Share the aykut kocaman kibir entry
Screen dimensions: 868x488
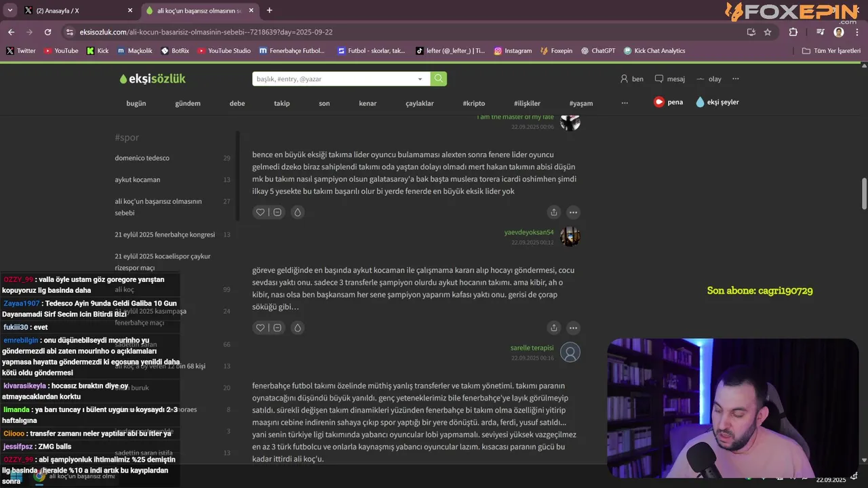(554, 327)
